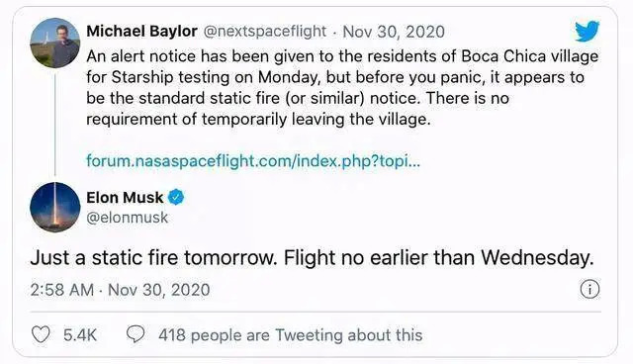The width and height of the screenshot is (633, 364).
Task: Click the 2:58 AM · Nov 30, 2020 timestamp
Action: pos(120,290)
